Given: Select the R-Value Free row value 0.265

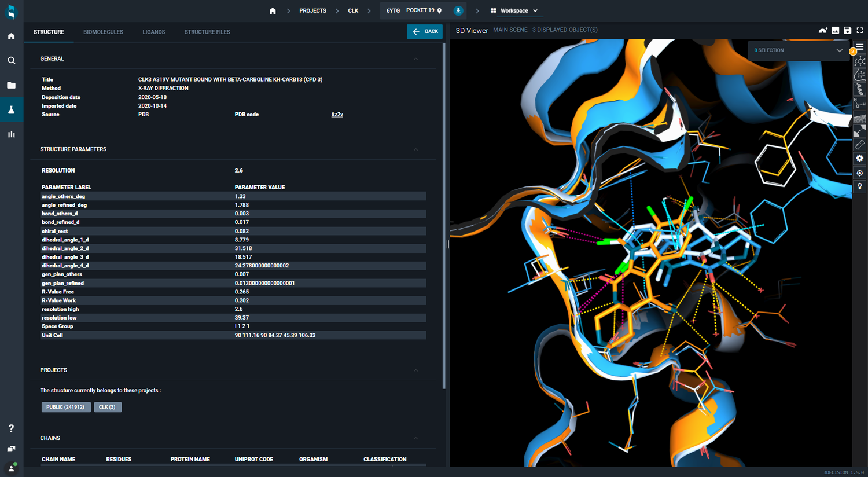Looking at the screenshot, I should 242,292.
